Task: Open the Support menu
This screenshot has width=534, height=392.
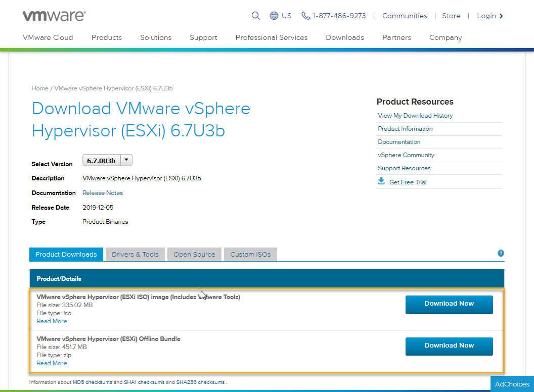Action: point(203,37)
